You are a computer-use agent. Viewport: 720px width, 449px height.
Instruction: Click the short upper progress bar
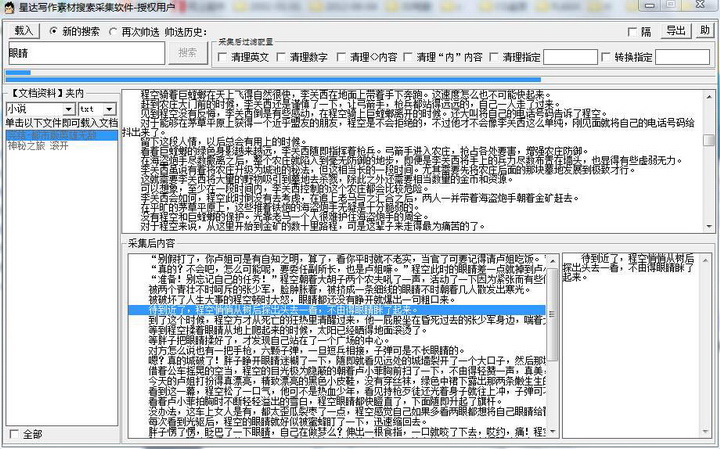pos(17,73)
